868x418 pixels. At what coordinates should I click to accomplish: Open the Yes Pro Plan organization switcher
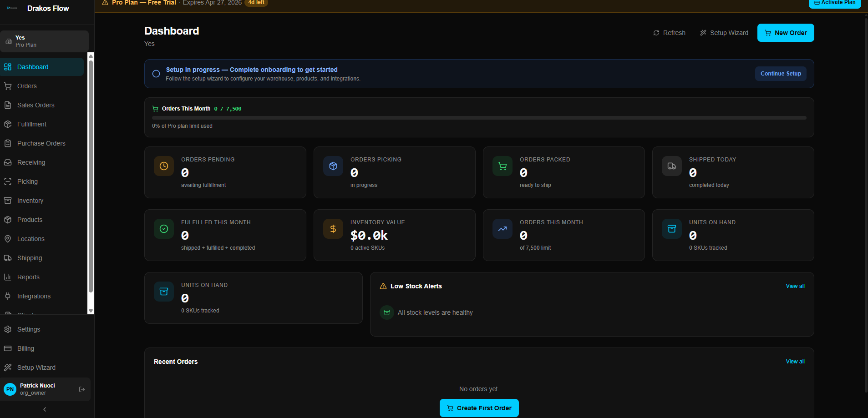pyautogui.click(x=45, y=41)
